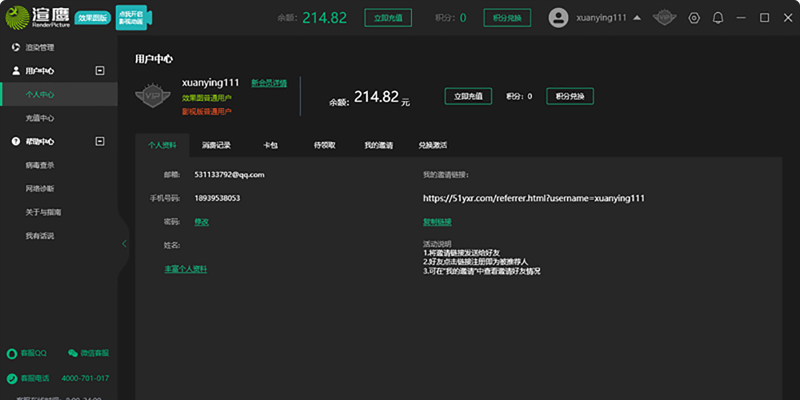Open 渲染管理 in the sidebar
800x400 pixels.
coord(39,47)
